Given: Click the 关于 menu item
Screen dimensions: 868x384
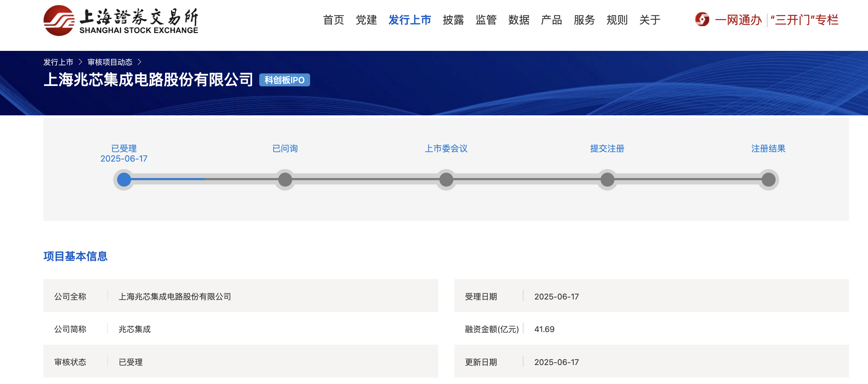Looking at the screenshot, I should (x=650, y=20).
